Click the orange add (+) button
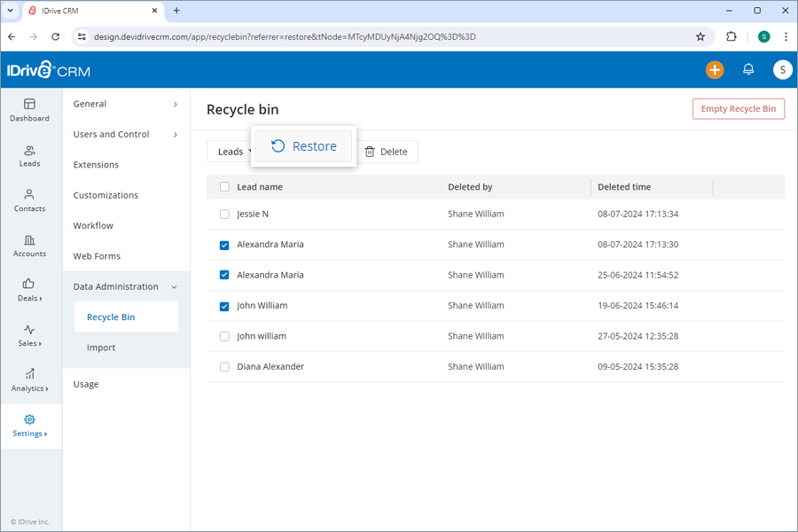The image size is (798, 532). (x=715, y=69)
